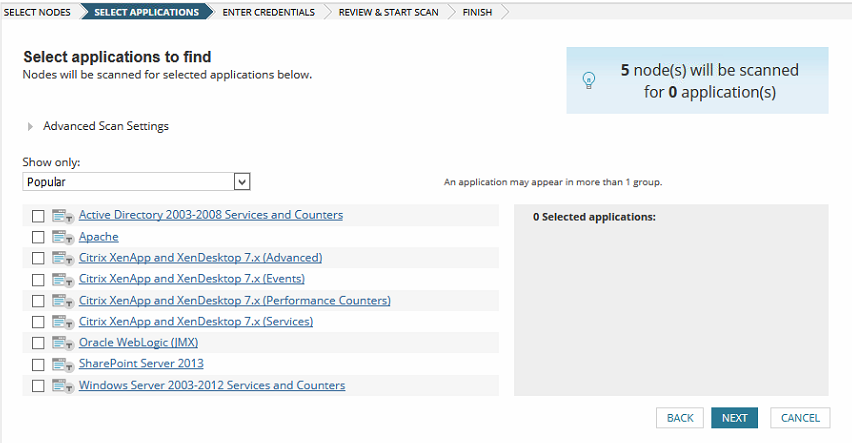852x443 pixels.
Task: Click '0 Selected applications:' heading
Action: [x=594, y=217]
